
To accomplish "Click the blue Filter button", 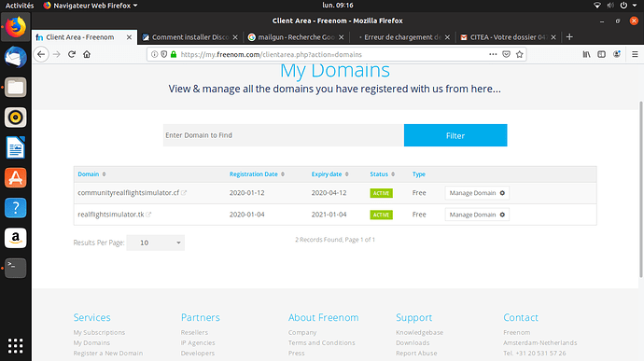I will tap(455, 135).
